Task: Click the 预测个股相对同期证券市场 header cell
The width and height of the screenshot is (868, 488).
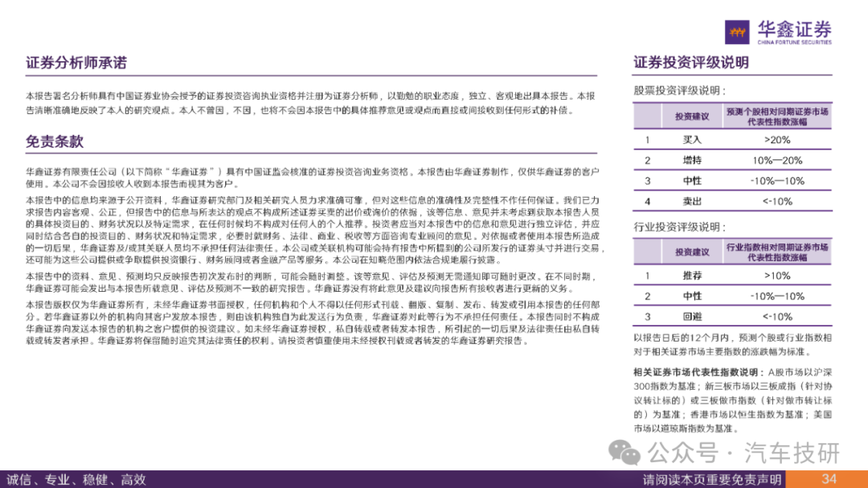Action: pos(777,117)
